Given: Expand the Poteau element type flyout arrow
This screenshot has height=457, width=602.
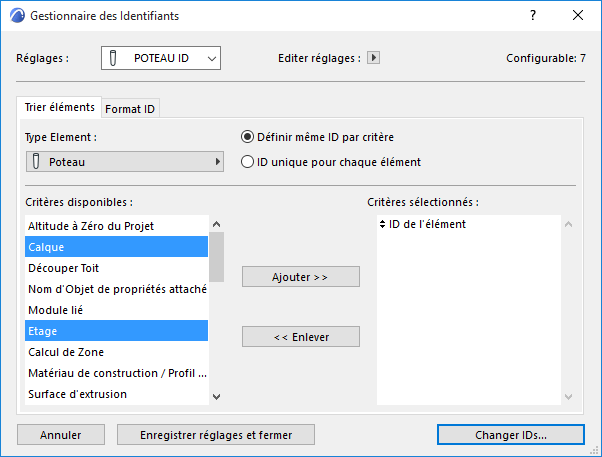Looking at the screenshot, I should coord(217,161).
